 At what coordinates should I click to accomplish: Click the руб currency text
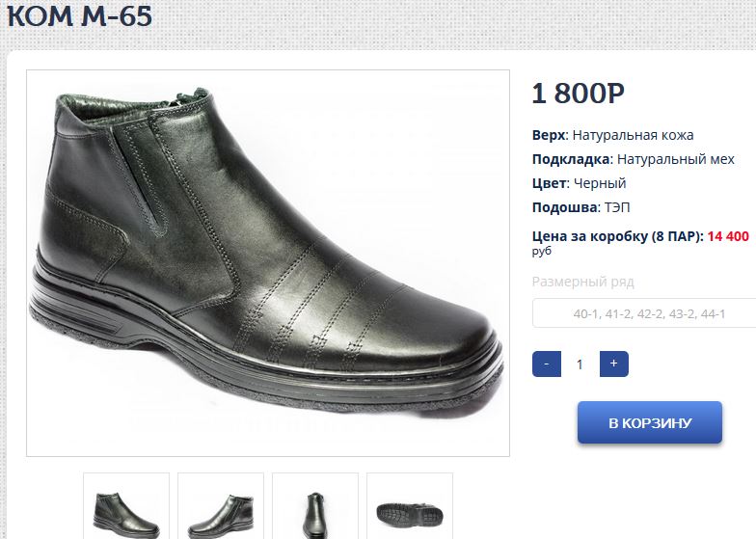542,251
